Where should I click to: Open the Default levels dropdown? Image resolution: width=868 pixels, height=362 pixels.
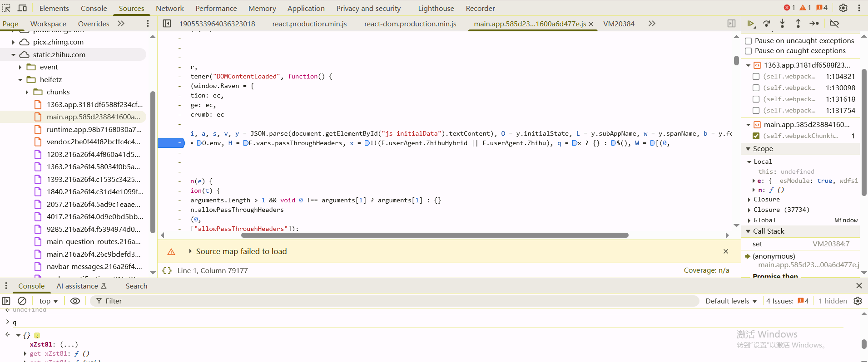pos(731,301)
